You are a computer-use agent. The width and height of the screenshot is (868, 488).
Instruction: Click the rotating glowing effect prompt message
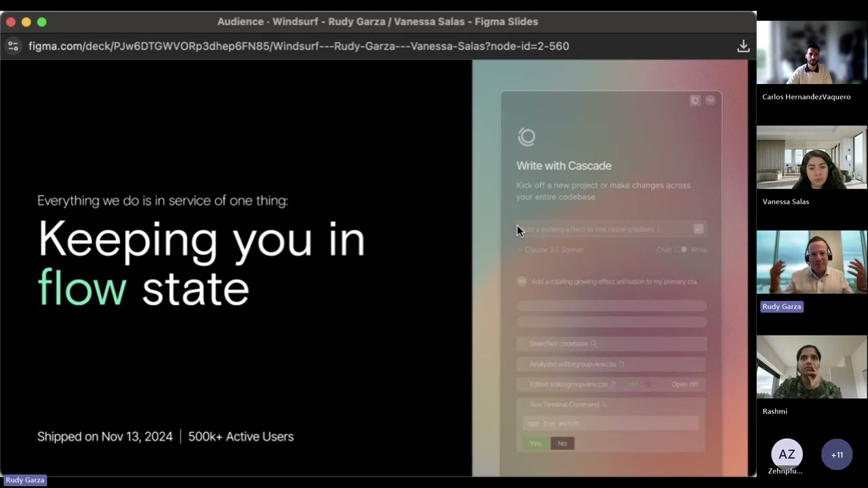614,281
